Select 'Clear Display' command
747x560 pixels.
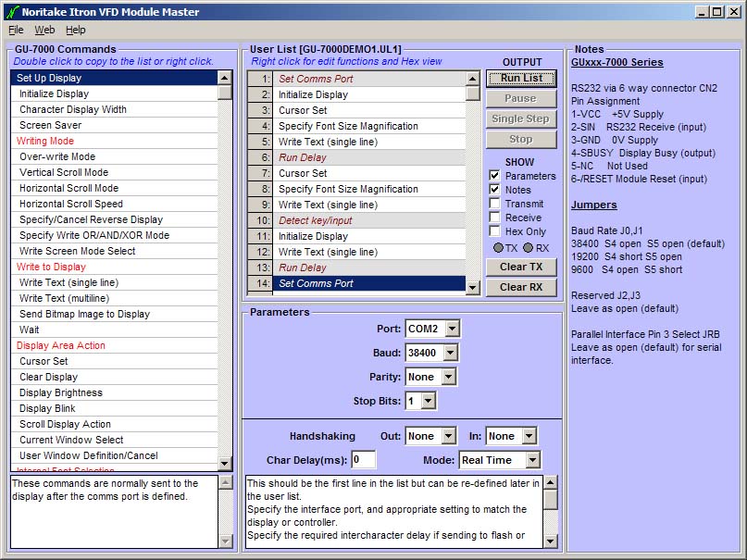pos(114,377)
